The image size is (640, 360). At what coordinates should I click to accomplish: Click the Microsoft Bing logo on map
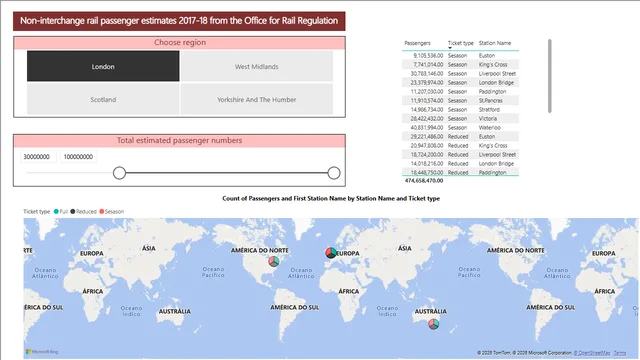click(42, 352)
